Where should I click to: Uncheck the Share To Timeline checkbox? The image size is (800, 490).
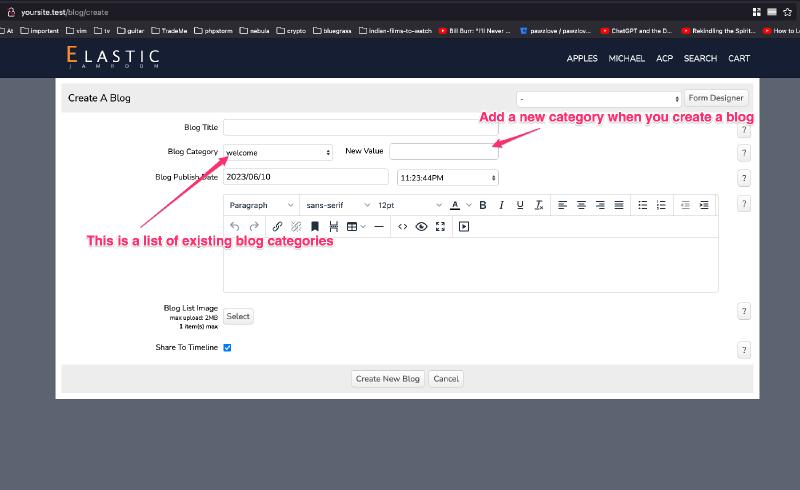227,348
